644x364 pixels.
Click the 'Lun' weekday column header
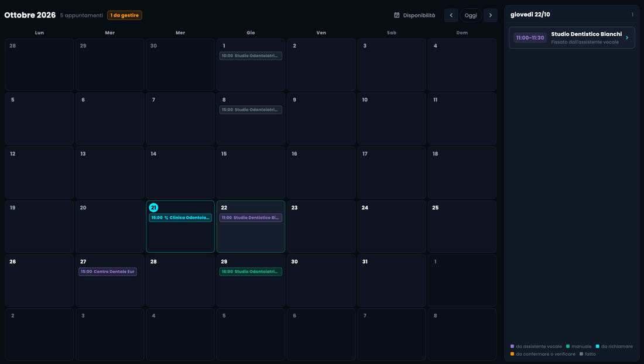click(39, 32)
